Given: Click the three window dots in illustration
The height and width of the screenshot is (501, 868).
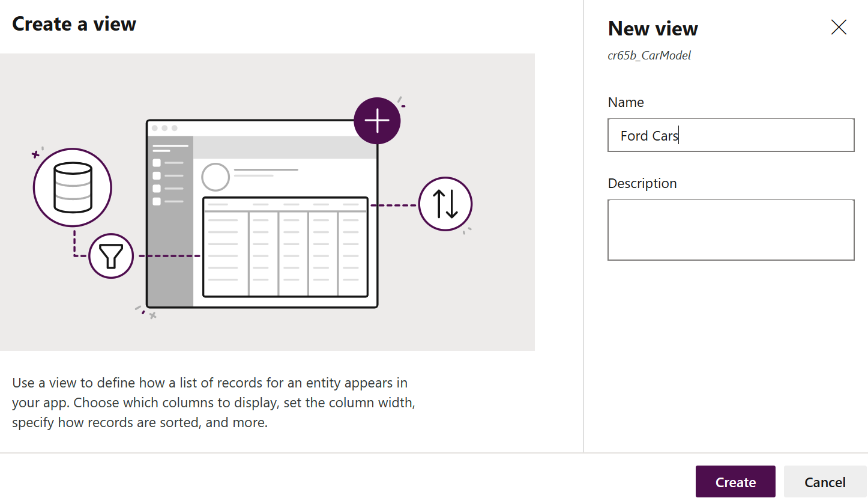Looking at the screenshot, I should (x=164, y=128).
